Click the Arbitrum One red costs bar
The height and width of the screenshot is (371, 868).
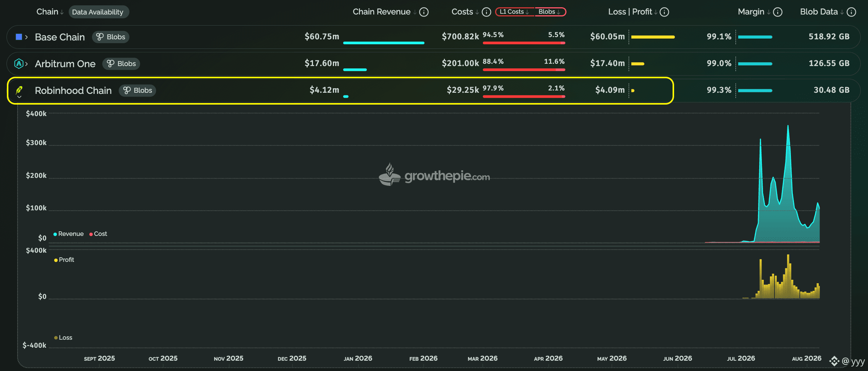524,69
